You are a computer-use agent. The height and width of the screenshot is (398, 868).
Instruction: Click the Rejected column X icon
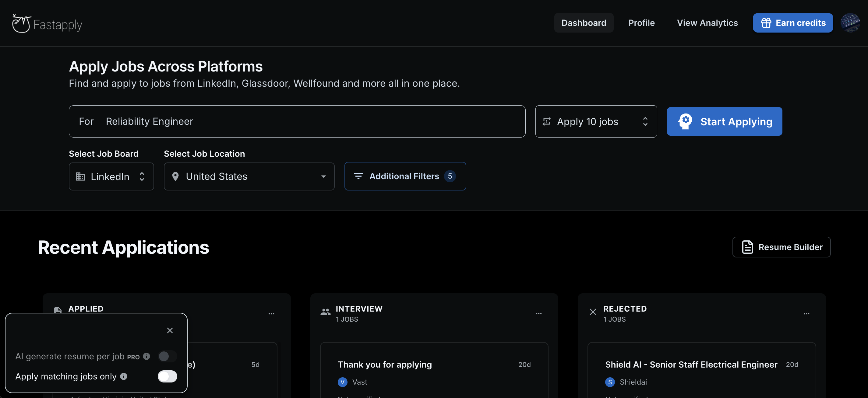[593, 312]
